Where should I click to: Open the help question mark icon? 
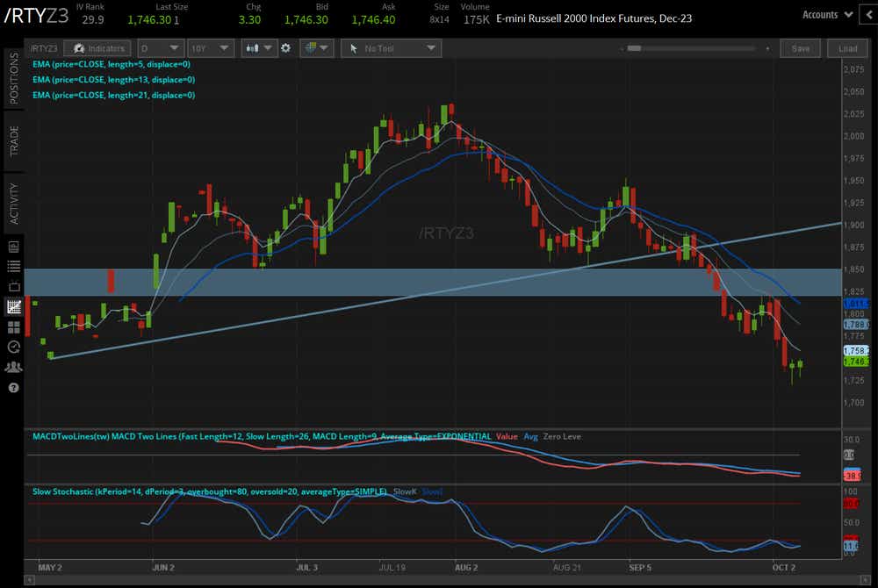click(14, 388)
